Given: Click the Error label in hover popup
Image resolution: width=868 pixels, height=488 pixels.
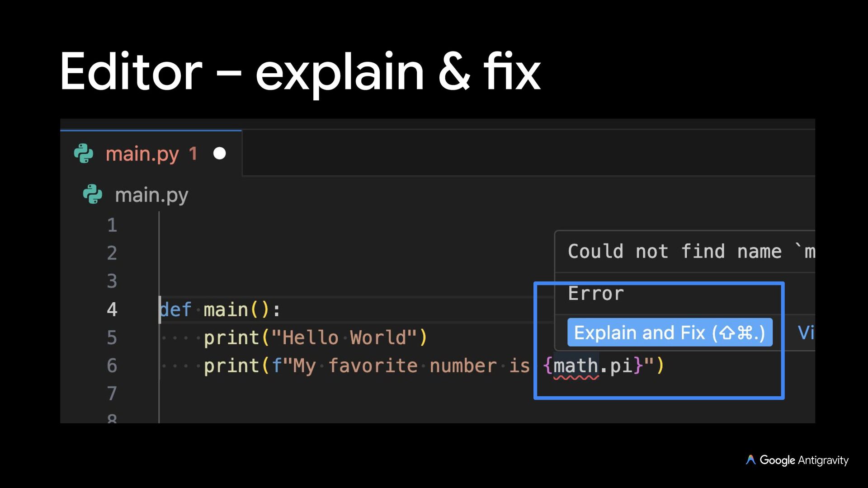Looking at the screenshot, I should point(596,294).
